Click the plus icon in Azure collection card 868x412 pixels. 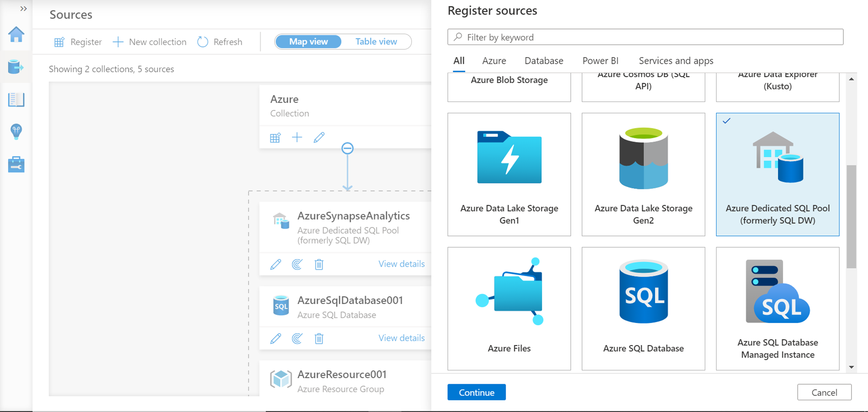[x=297, y=137]
